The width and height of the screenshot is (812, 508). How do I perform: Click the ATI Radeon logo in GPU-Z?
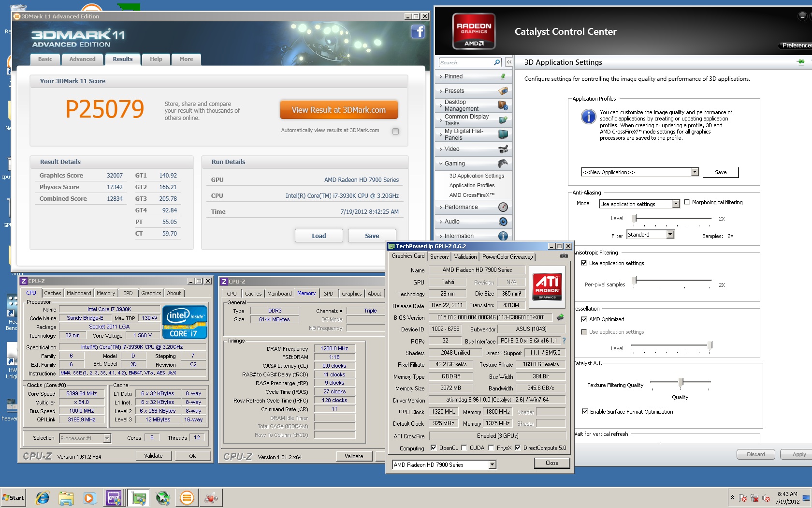(547, 287)
